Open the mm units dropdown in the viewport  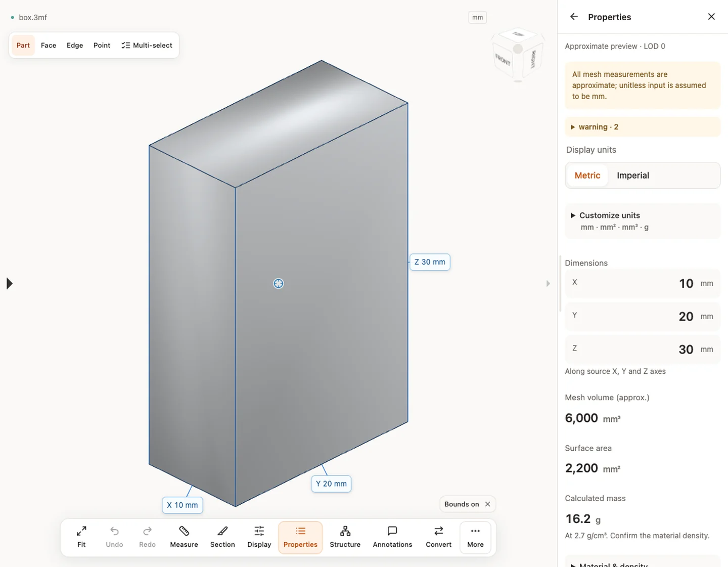(x=477, y=17)
